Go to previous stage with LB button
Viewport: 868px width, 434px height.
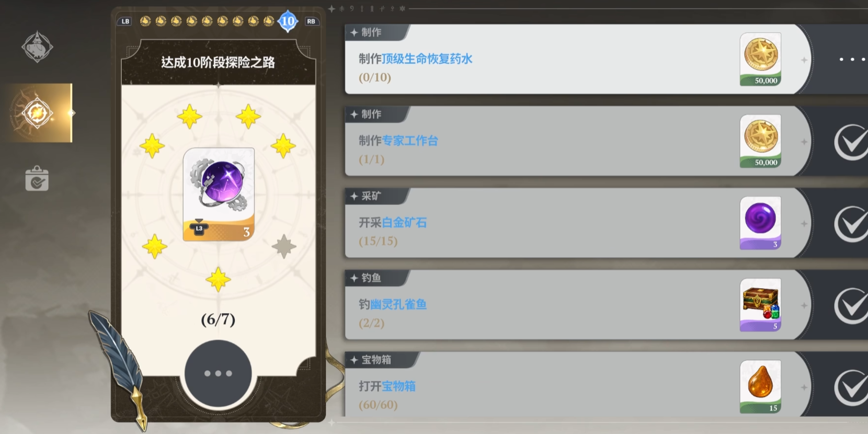point(125,21)
